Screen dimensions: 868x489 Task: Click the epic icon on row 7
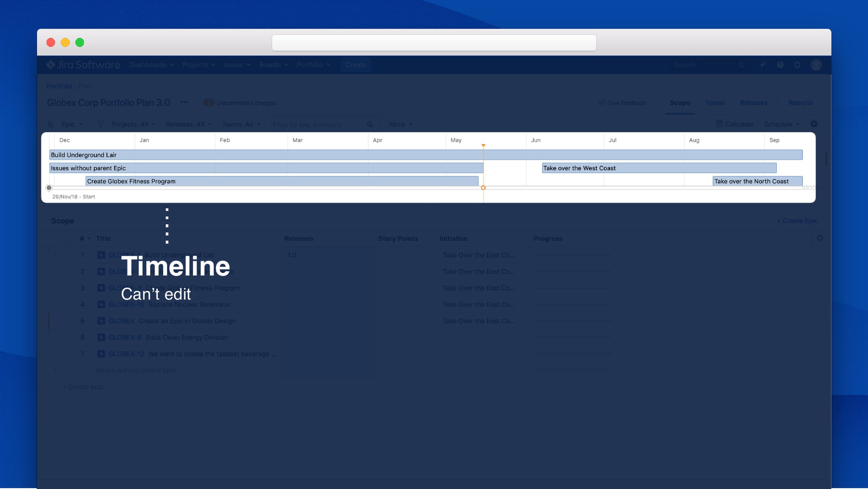pos(101,354)
